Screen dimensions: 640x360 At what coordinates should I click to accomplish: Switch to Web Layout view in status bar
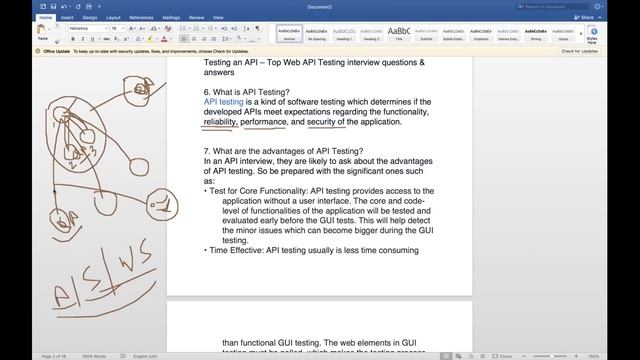click(458, 356)
